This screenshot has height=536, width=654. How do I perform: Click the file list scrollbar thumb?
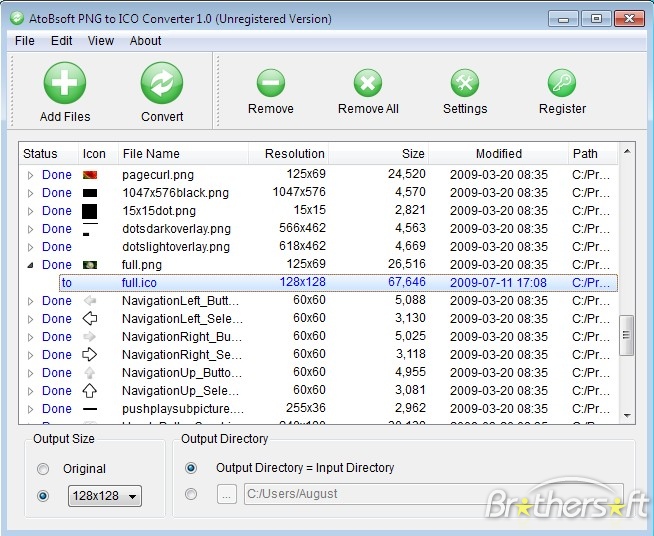626,335
